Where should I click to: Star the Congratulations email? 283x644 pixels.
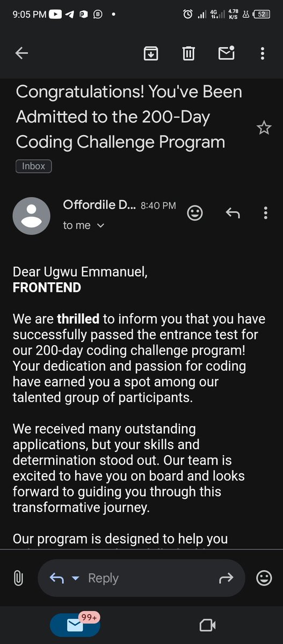click(x=264, y=128)
